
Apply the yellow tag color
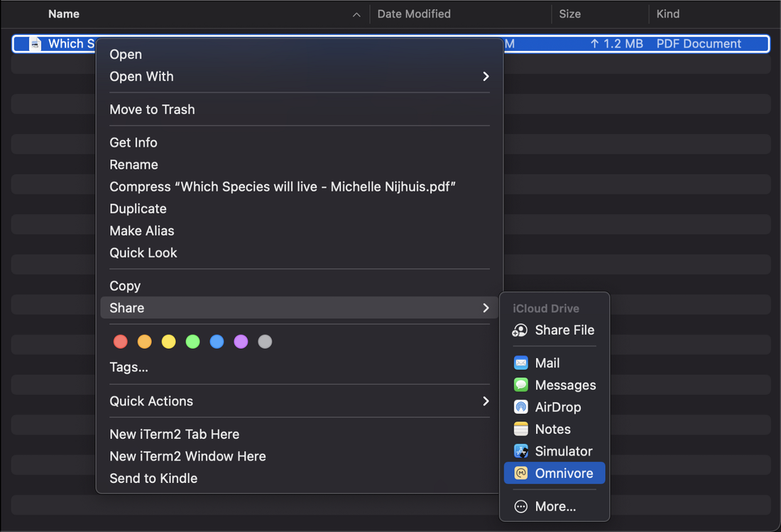pyautogui.click(x=169, y=342)
